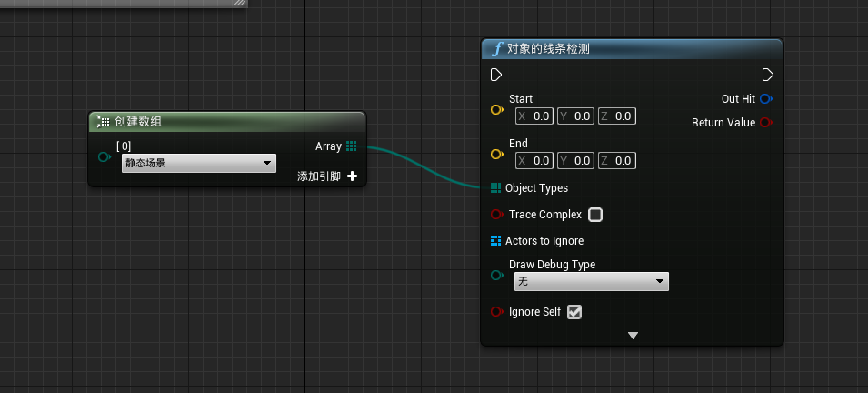Open the 静态场景 object type dropdown
This screenshot has width=868, height=393.
tap(199, 164)
